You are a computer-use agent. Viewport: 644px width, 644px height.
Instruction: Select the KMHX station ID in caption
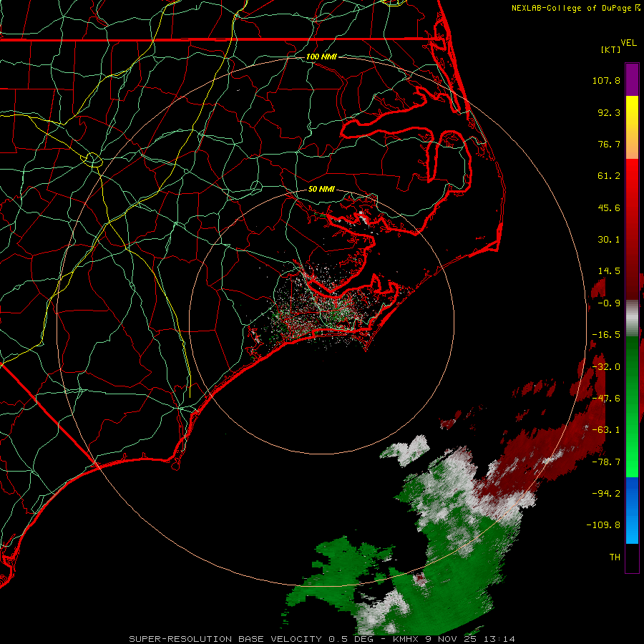[x=407, y=639]
